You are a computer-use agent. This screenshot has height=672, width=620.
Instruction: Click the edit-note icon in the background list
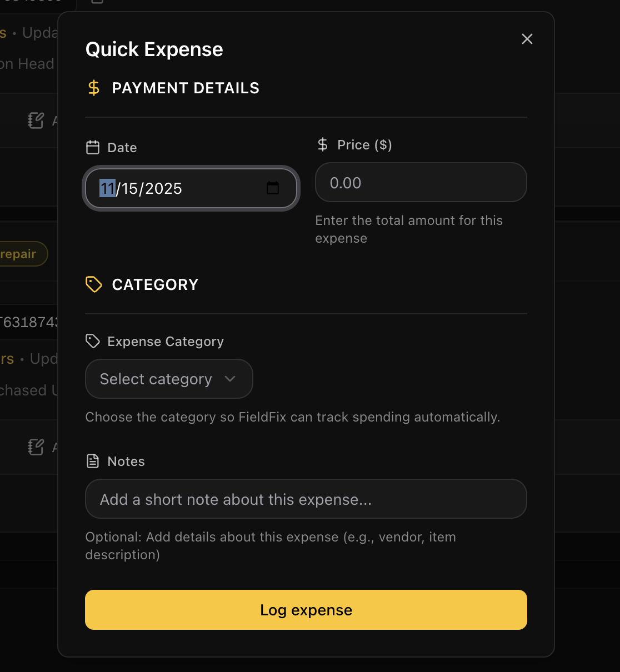[x=36, y=120]
